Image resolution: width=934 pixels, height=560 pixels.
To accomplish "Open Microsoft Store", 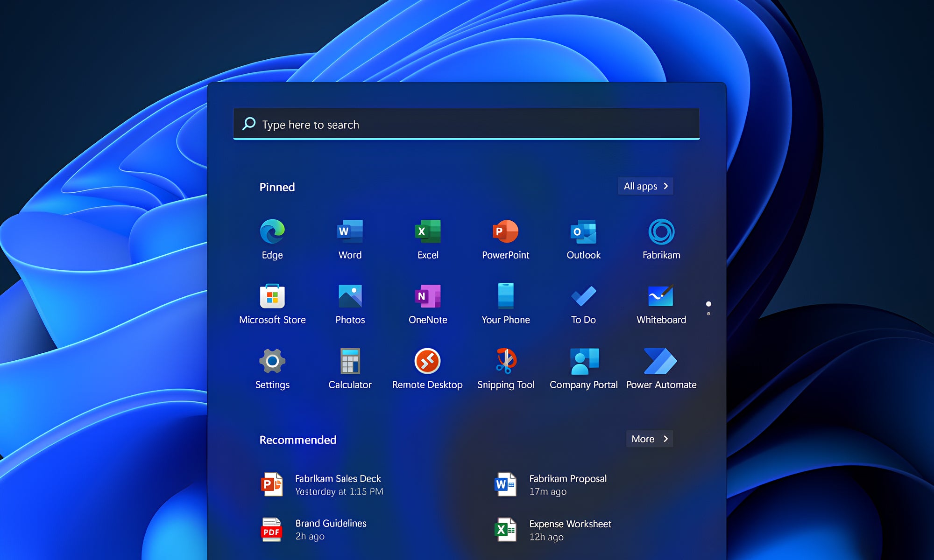I will 272,297.
